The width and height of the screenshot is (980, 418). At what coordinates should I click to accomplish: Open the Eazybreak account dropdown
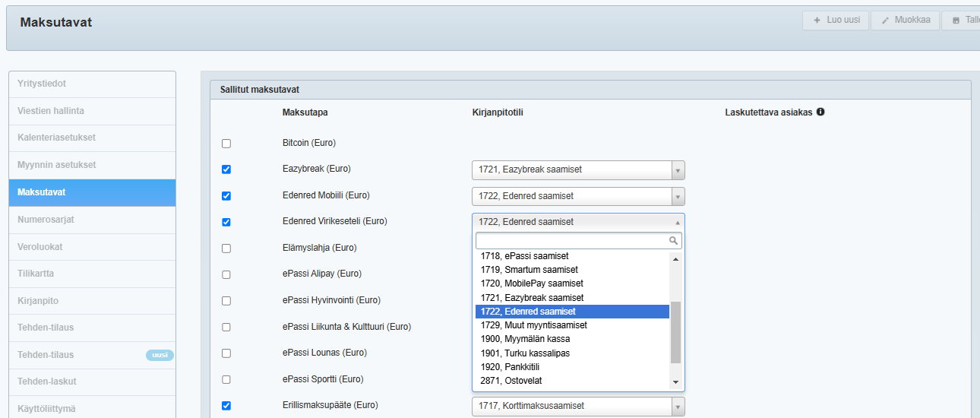click(577, 170)
